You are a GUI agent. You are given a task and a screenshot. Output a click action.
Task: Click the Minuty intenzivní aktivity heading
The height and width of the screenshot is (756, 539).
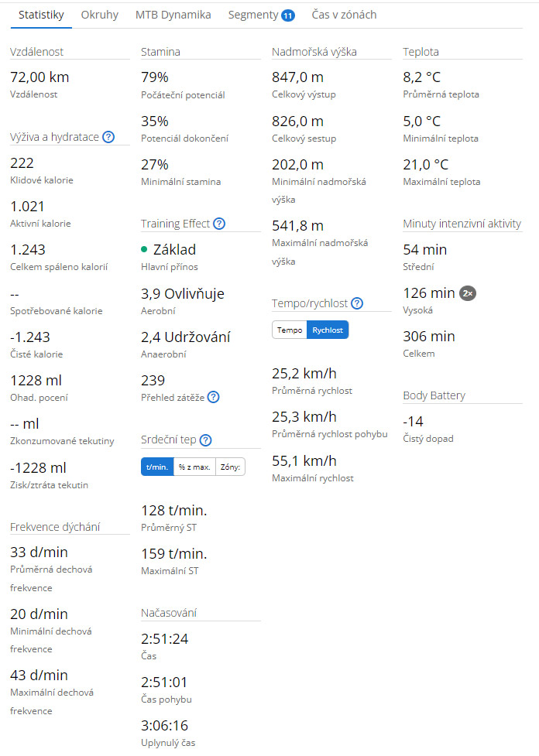[462, 224]
